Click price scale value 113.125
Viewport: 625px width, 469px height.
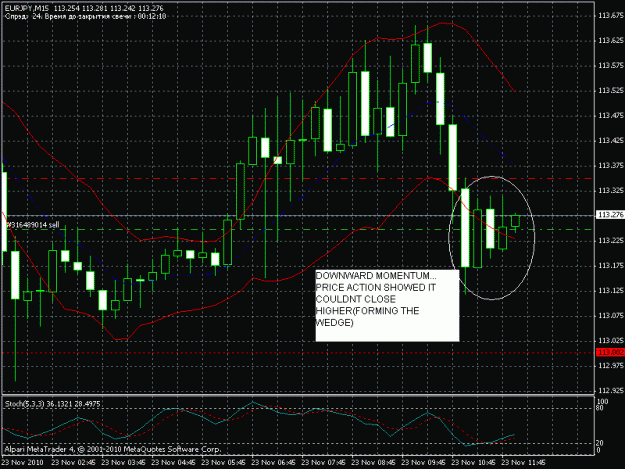610,291
